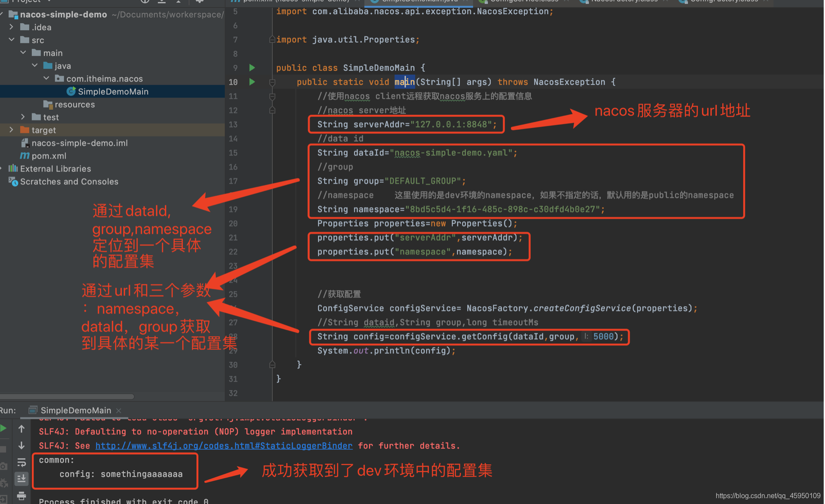
Task: Select the .idea folder label
Action: [x=41, y=27]
